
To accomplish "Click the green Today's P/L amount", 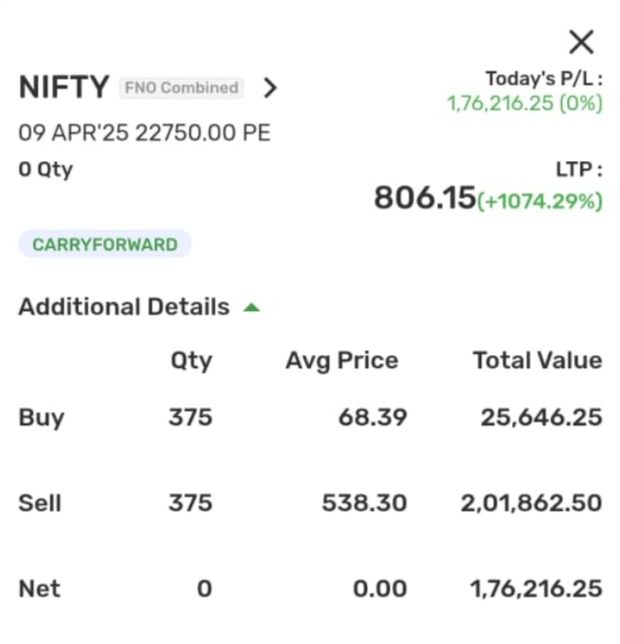I will pos(525,103).
